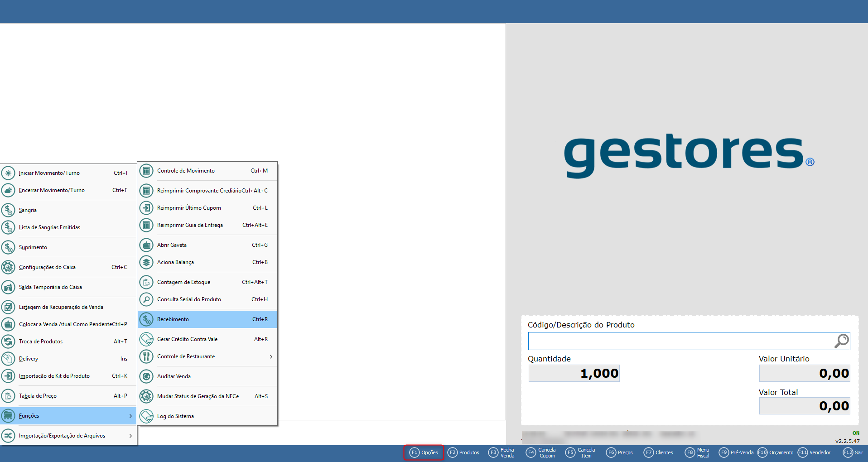Click the F1 Opções button

point(424,452)
